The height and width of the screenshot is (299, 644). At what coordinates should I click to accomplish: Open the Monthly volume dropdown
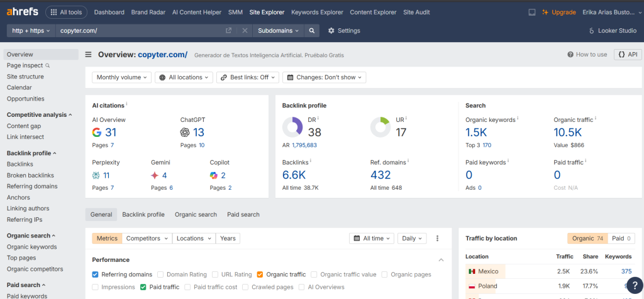coord(121,77)
